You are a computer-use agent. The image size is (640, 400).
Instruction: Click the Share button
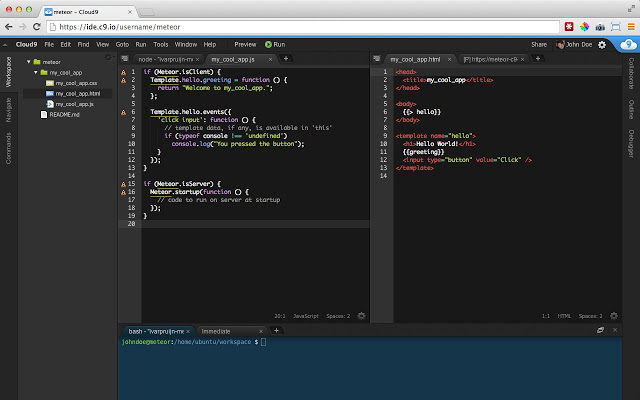coord(539,44)
